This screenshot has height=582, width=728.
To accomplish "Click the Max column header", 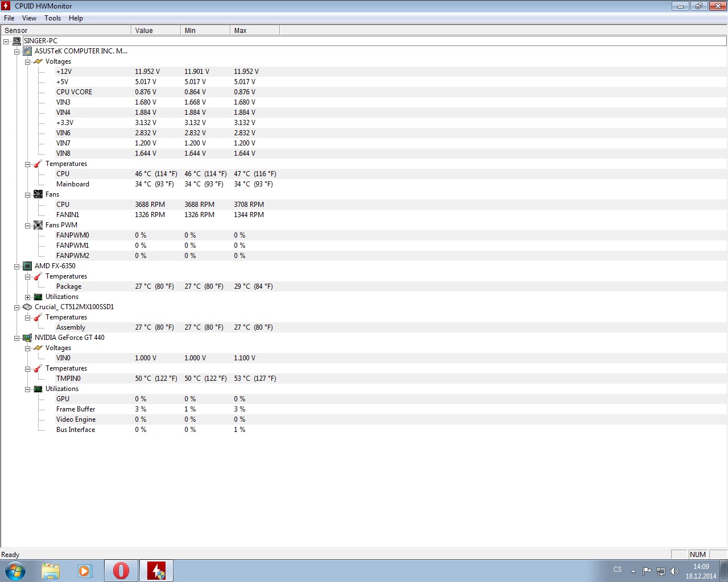I will click(x=255, y=30).
